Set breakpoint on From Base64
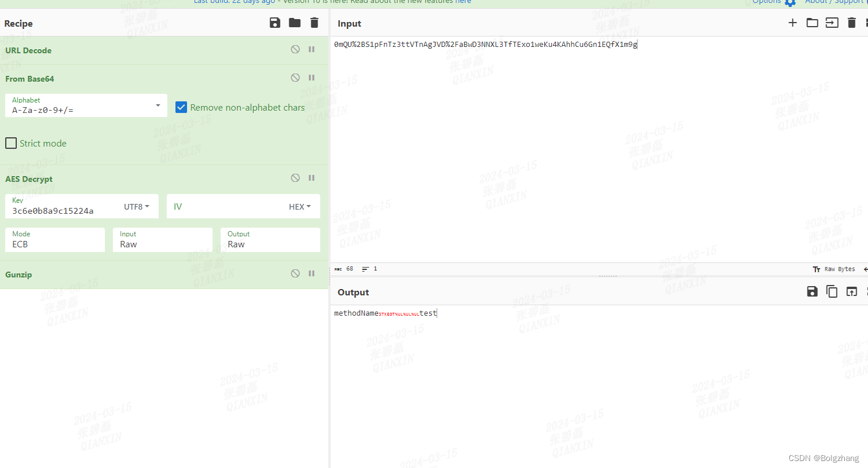Viewport: 868px width, 468px height. coord(312,78)
